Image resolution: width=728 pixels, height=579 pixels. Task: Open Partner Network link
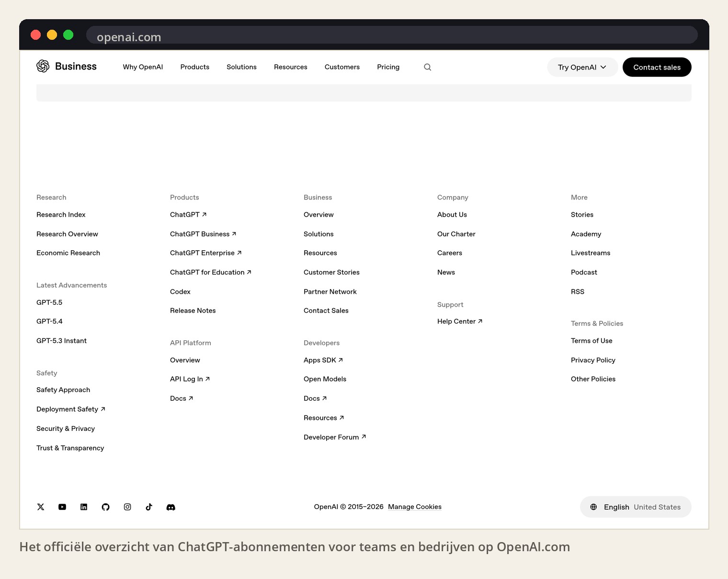coord(330,291)
